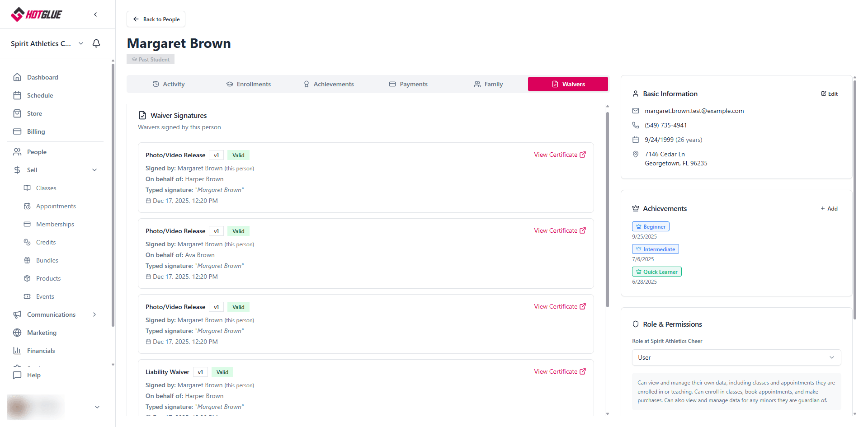Open the Family tab

[x=488, y=84]
